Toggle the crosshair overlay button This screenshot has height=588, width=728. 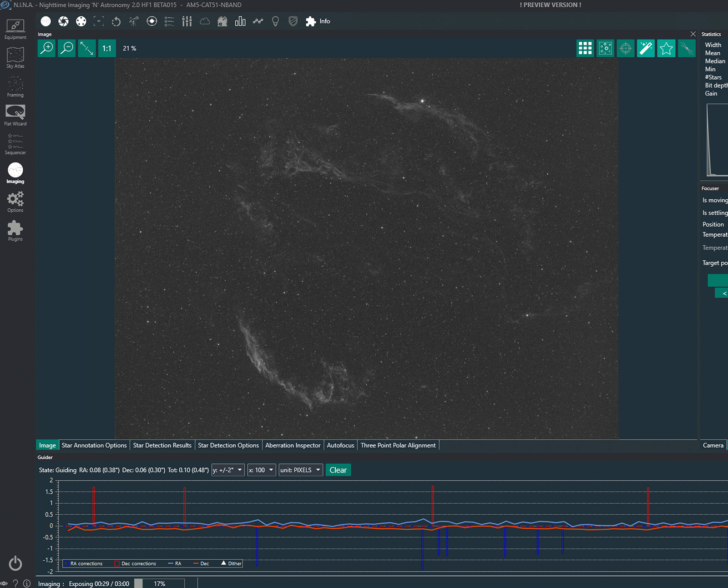[x=626, y=48]
